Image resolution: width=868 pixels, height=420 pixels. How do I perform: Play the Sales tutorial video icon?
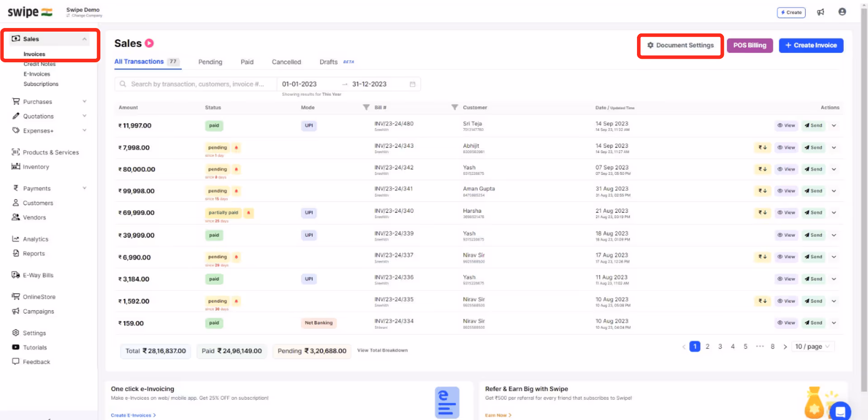149,43
